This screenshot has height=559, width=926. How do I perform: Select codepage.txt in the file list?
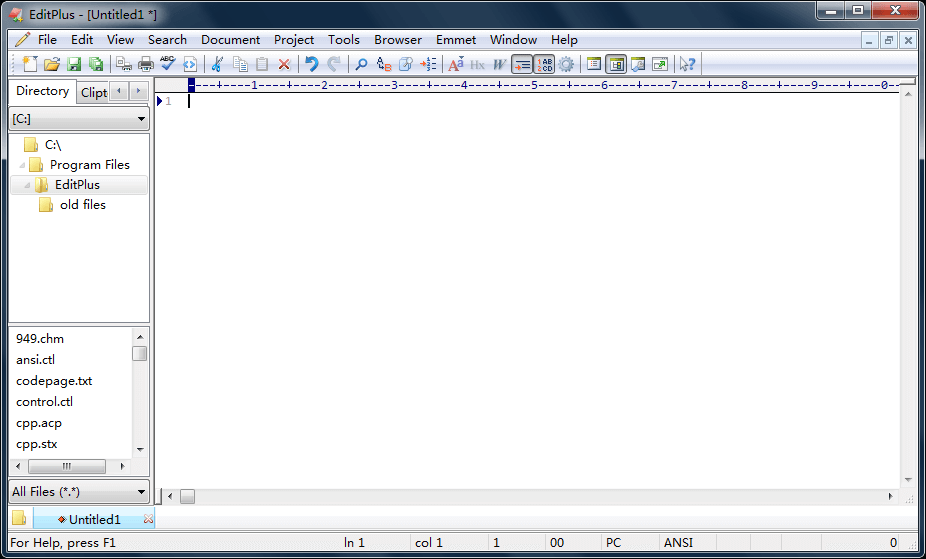tap(54, 381)
